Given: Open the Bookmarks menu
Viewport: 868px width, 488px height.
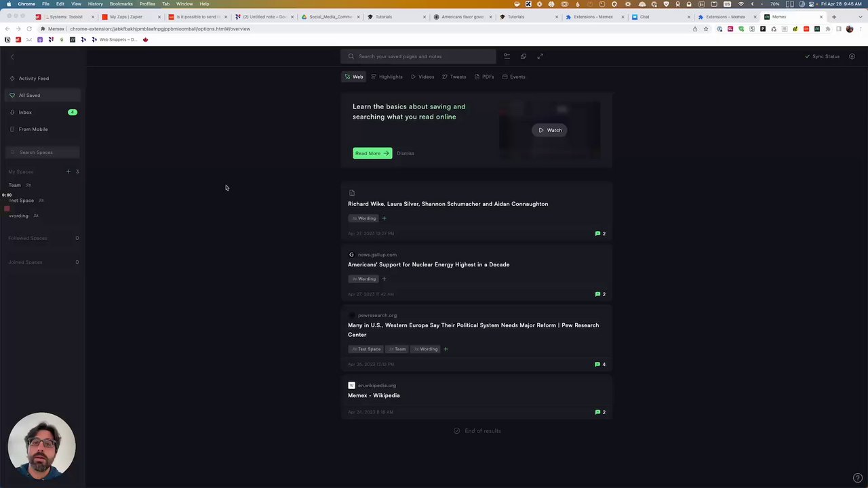Looking at the screenshot, I should (121, 4).
